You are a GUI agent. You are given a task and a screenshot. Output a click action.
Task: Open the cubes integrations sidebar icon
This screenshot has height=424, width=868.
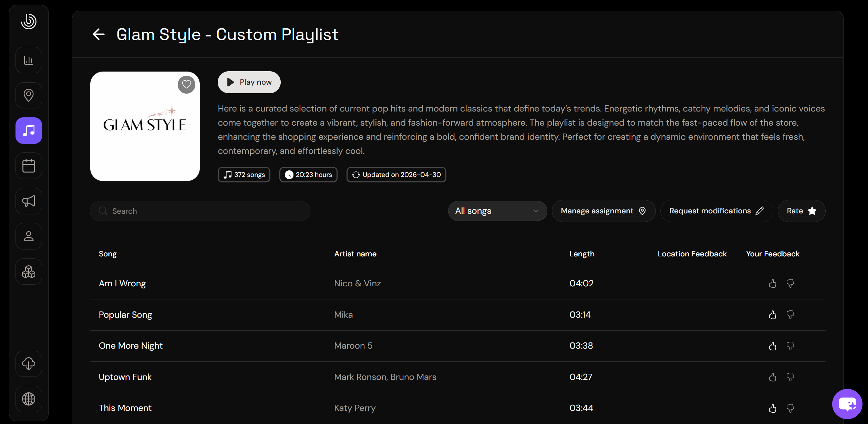(29, 272)
